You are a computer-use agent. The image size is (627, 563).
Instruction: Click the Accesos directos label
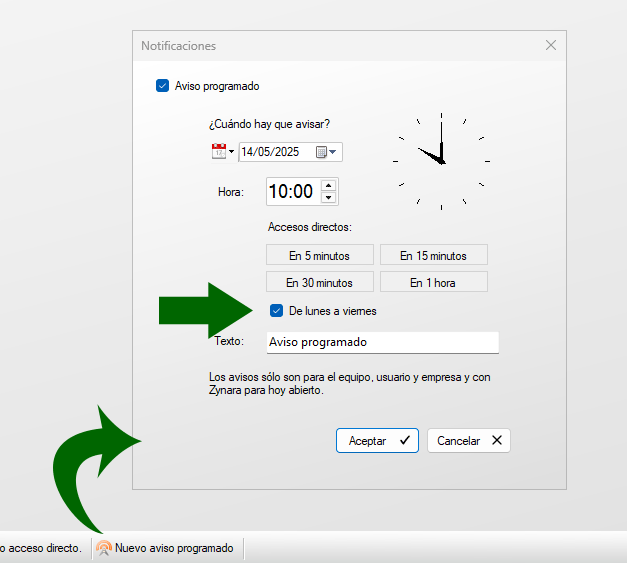(310, 227)
